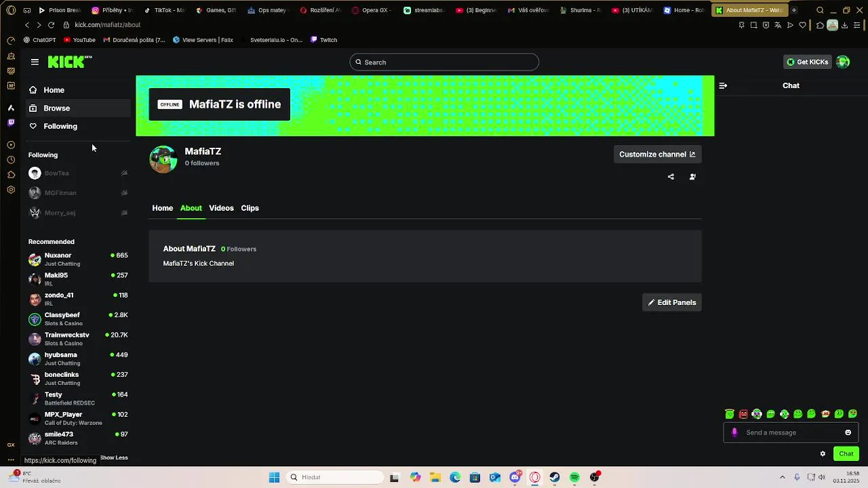
Task: Open the Windows Start menu
Action: click(274, 477)
